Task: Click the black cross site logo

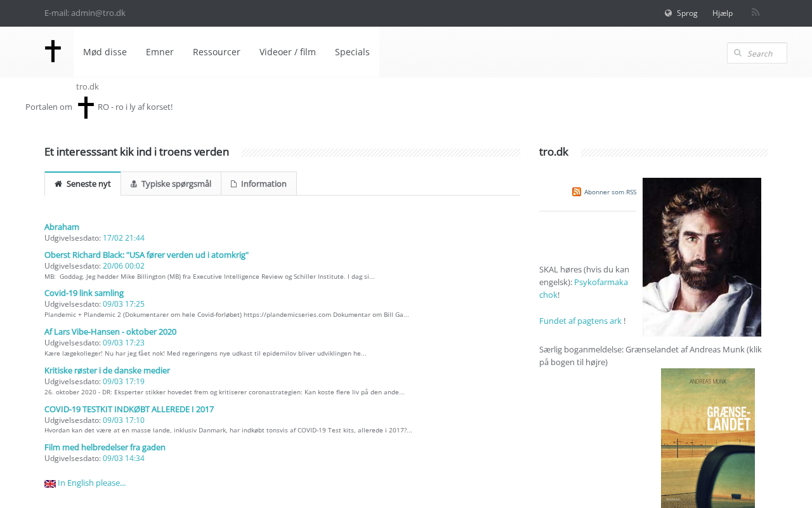Action: click(x=53, y=51)
